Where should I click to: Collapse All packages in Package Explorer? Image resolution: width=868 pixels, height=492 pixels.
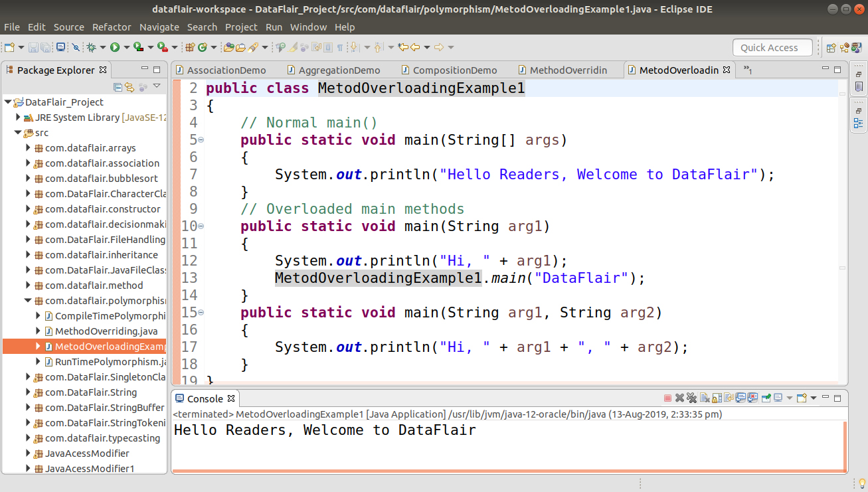(x=118, y=87)
